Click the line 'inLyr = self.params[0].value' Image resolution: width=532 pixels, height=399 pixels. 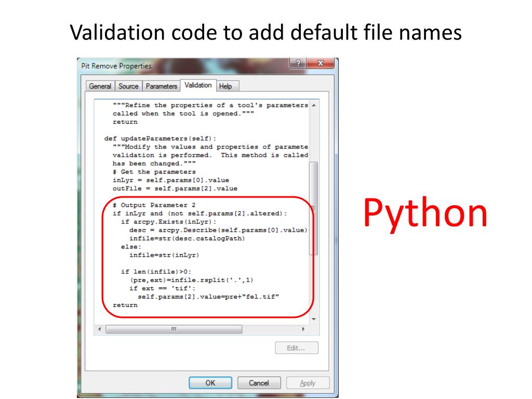(170, 180)
